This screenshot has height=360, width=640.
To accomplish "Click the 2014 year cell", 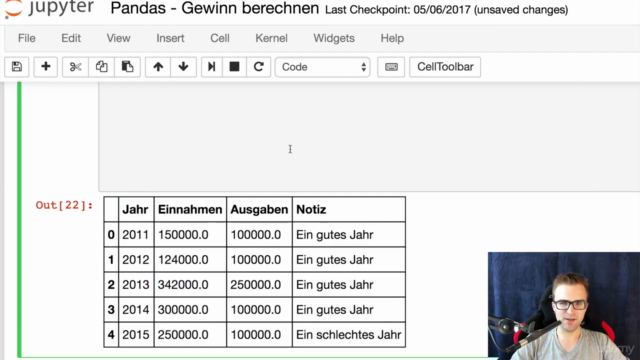I will click(136, 309).
